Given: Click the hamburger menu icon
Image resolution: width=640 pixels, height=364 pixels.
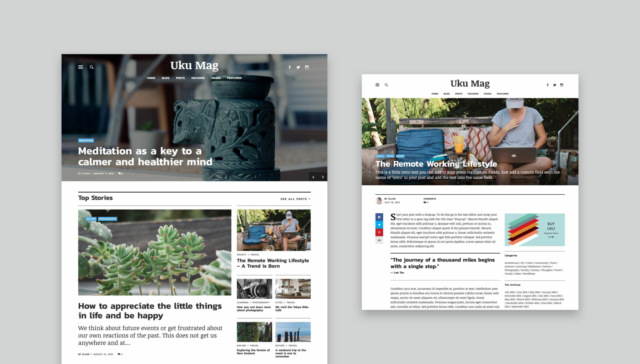Looking at the screenshot, I should click(x=80, y=67).
